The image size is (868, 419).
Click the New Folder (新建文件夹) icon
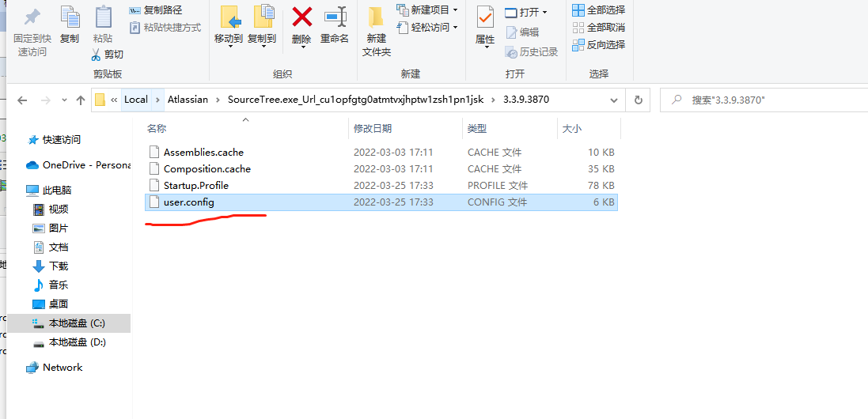pyautogui.click(x=377, y=17)
